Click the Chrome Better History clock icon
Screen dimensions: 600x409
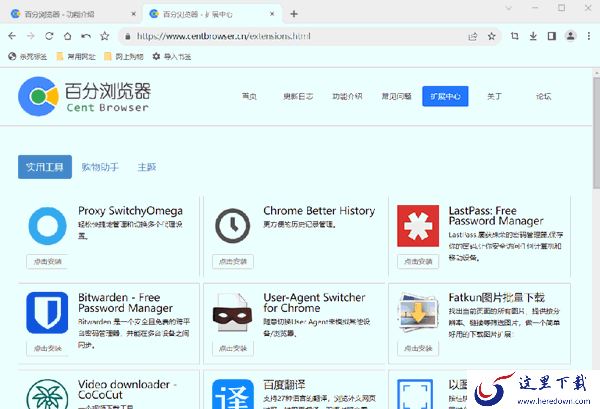click(x=233, y=226)
